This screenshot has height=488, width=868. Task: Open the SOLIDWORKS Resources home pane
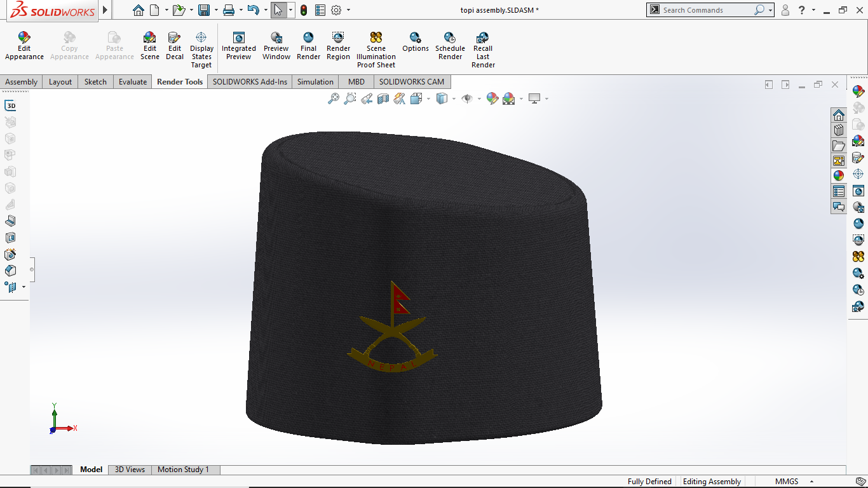[839, 115]
